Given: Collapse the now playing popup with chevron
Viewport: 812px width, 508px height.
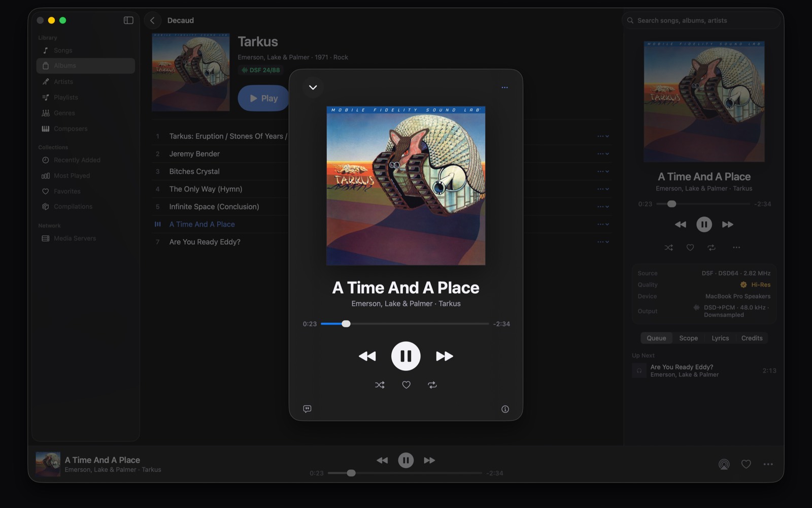Looking at the screenshot, I should (x=313, y=87).
